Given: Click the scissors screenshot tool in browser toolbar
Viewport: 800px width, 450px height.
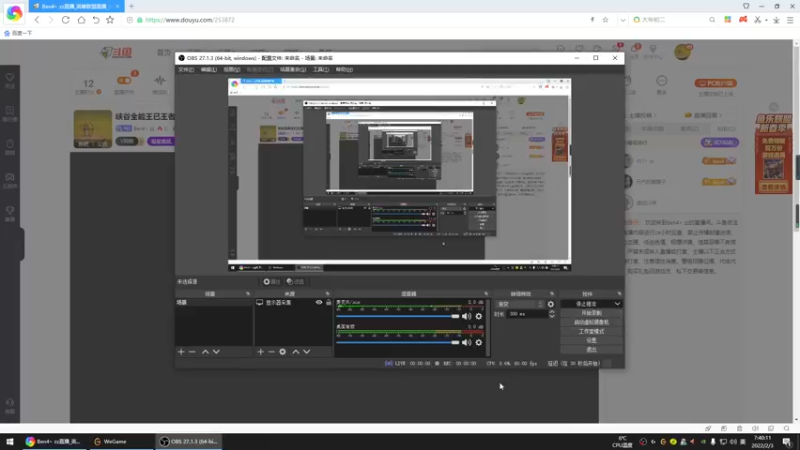Looking at the screenshot, I should pyautogui.click(x=758, y=20).
